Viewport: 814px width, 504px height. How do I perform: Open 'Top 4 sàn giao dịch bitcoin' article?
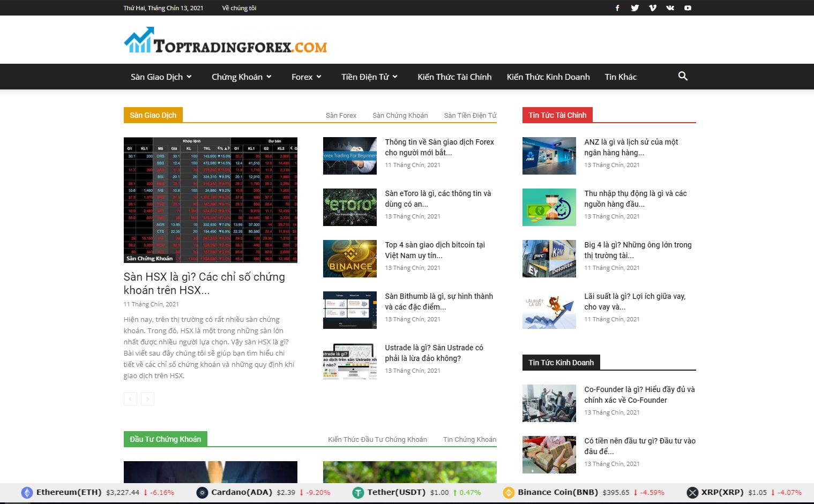pos(435,250)
